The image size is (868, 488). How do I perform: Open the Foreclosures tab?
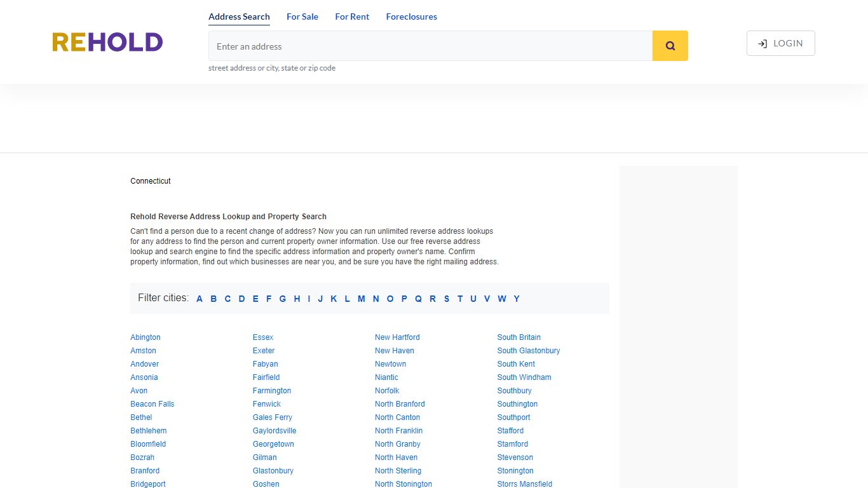(411, 17)
